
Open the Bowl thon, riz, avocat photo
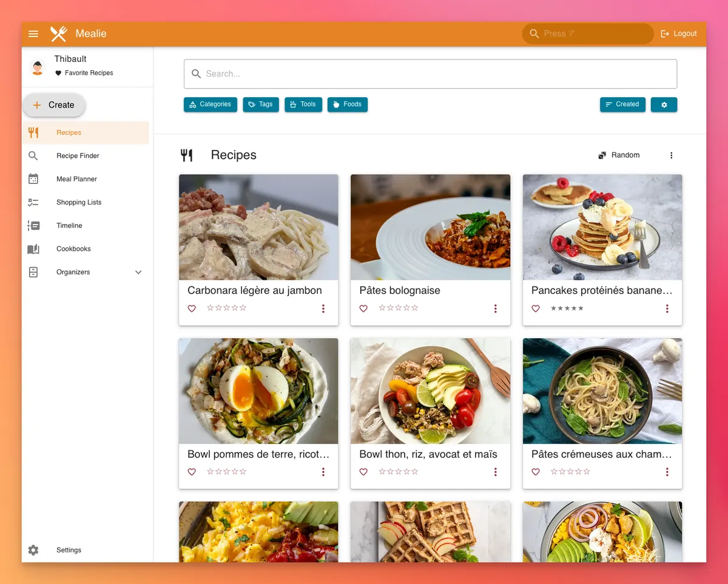click(431, 391)
